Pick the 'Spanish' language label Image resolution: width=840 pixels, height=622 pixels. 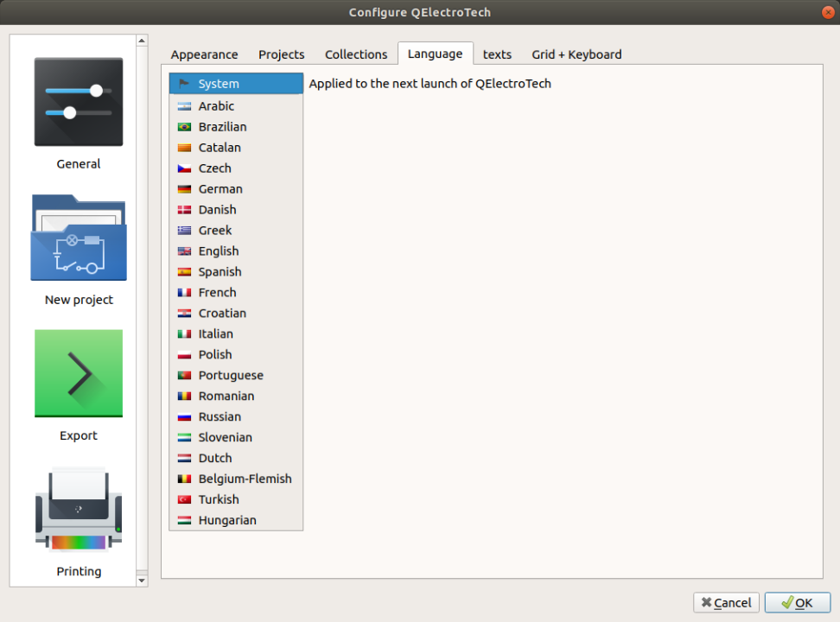point(220,272)
